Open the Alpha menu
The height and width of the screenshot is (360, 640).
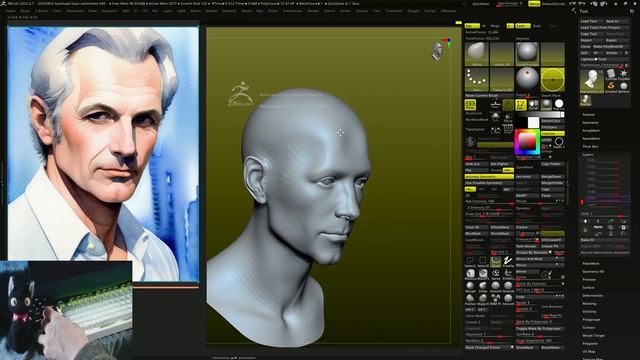point(11,11)
